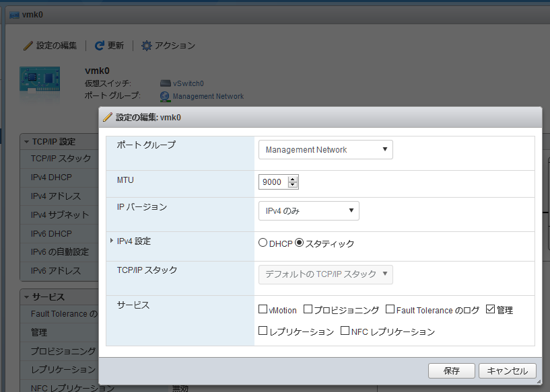Click the vSwitch0 virtual switch icon
The width and height of the screenshot is (550, 392).
point(165,83)
